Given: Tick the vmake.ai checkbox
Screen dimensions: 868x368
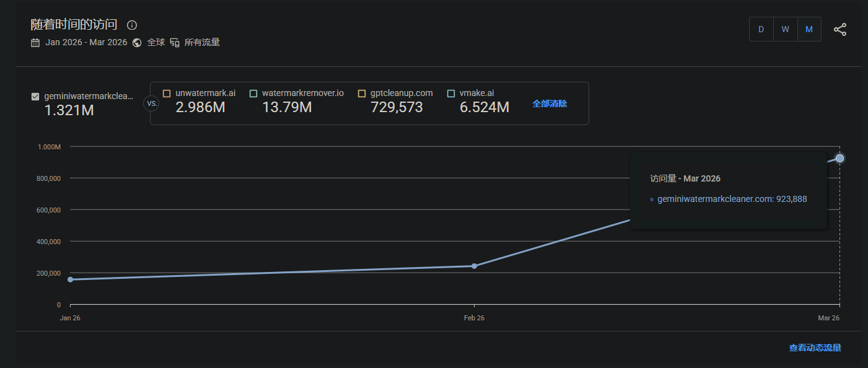Looking at the screenshot, I should tap(451, 94).
